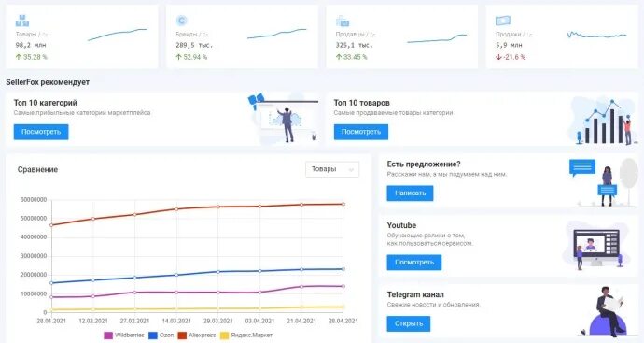Toggle the Ozon legend swatch
The image size is (644, 343).
[153, 336]
